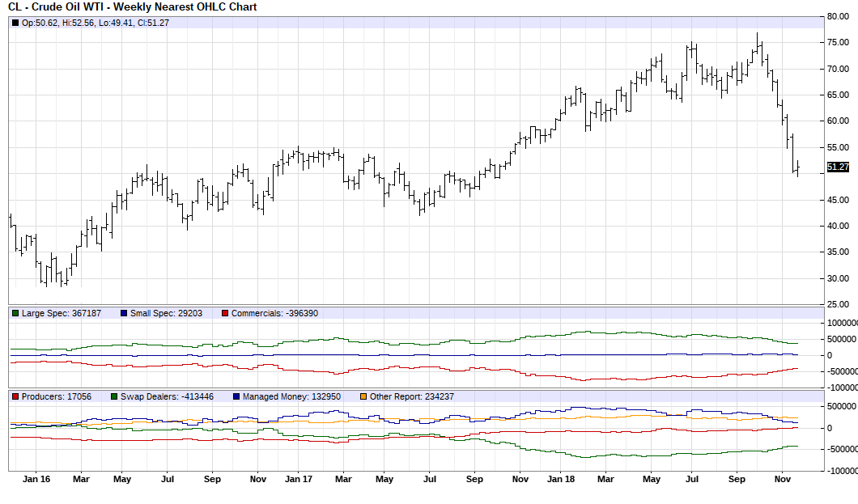Click the Nov date axis label
The height and width of the screenshot is (504, 858).
pos(782,479)
